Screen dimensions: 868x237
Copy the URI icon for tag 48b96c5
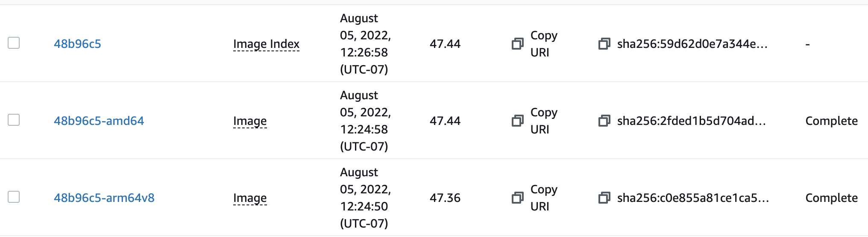(517, 44)
